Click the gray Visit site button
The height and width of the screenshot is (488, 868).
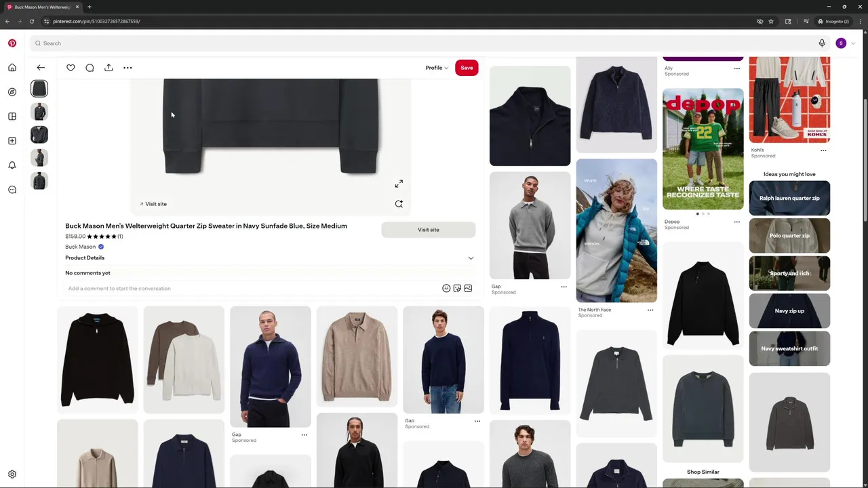pos(429,230)
